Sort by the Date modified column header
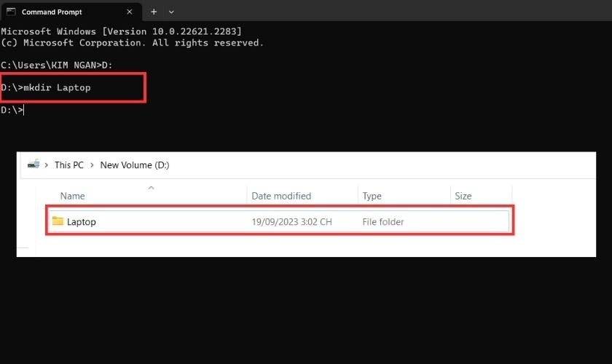Image resolution: width=612 pixels, height=364 pixels. (281, 196)
